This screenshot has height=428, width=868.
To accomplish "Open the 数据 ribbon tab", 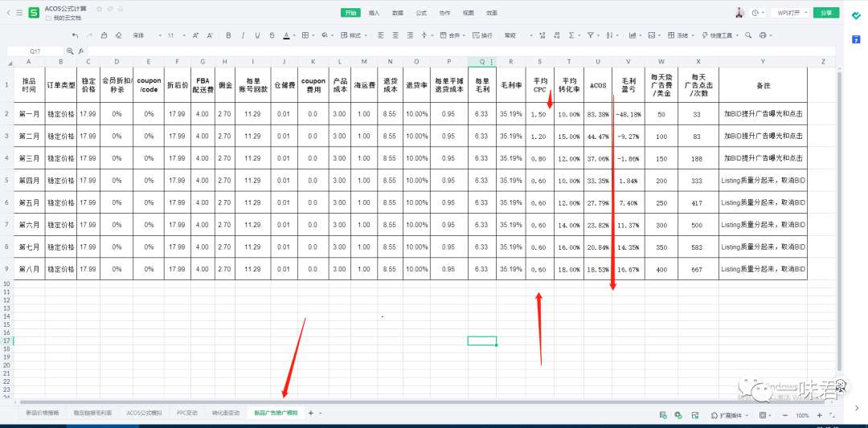I will pos(398,13).
